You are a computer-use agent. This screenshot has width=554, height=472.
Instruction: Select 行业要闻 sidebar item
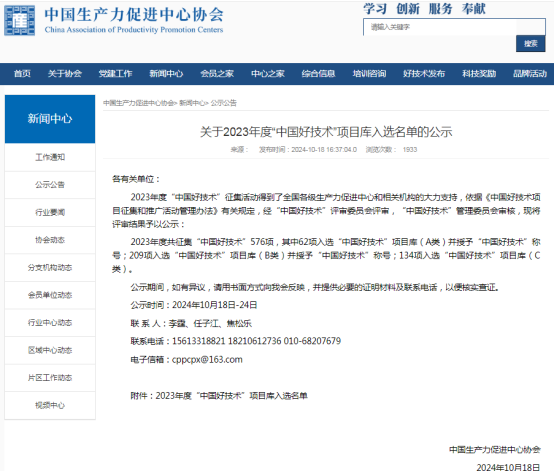pyautogui.click(x=50, y=212)
